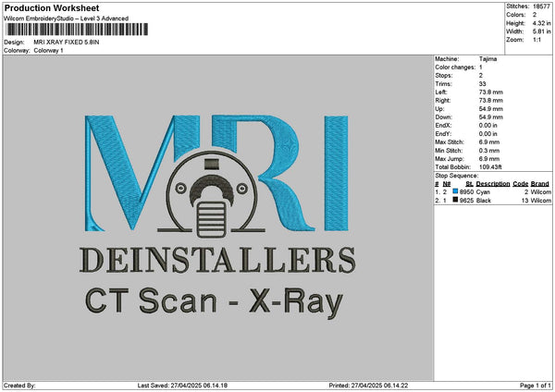Image resolution: width=555 pixels, height=392 pixels.
Task: Click the Min Stitch value '0.3 mm'
Action: click(x=489, y=151)
